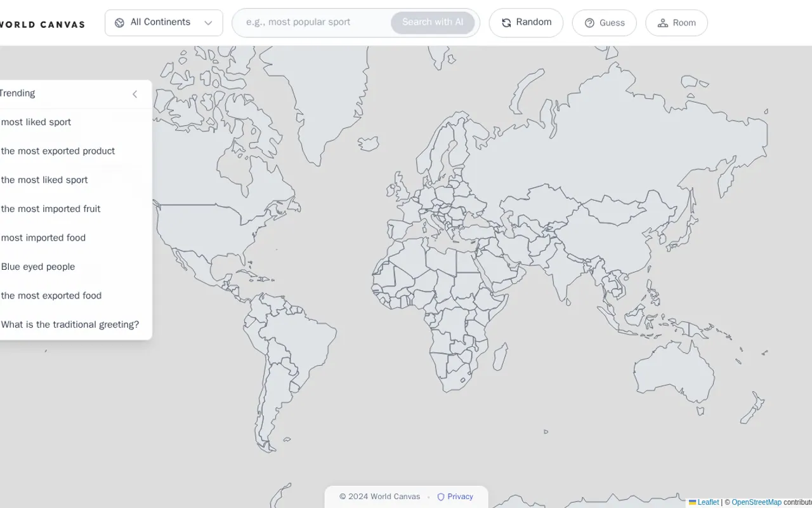Focus the search input field
812x508 pixels.
click(315, 22)
